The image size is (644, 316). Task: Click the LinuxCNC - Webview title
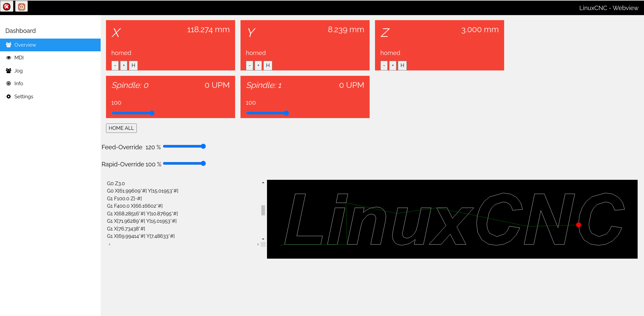click(x=608, y=8)
